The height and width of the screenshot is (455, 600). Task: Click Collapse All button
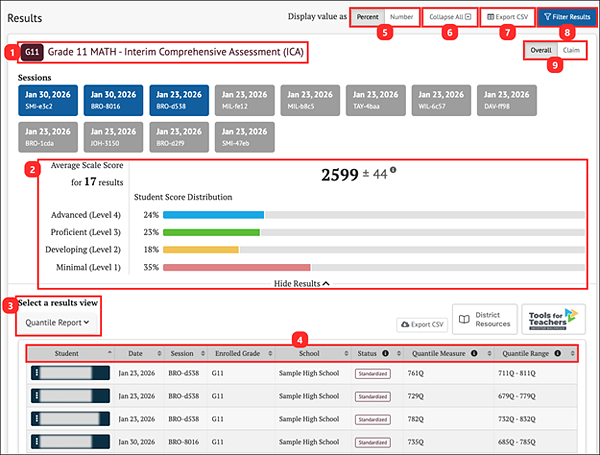click(x=450, y=17)
